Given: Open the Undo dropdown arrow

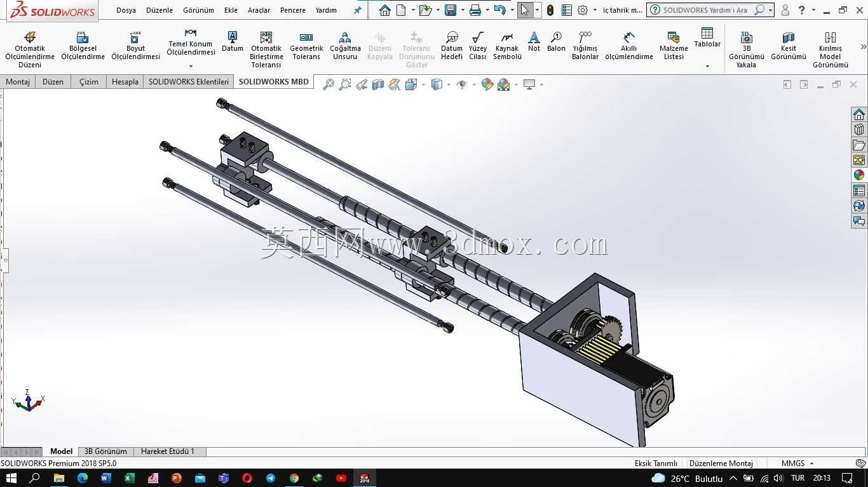Looking at the screenshot, I should tap(512, 10).
